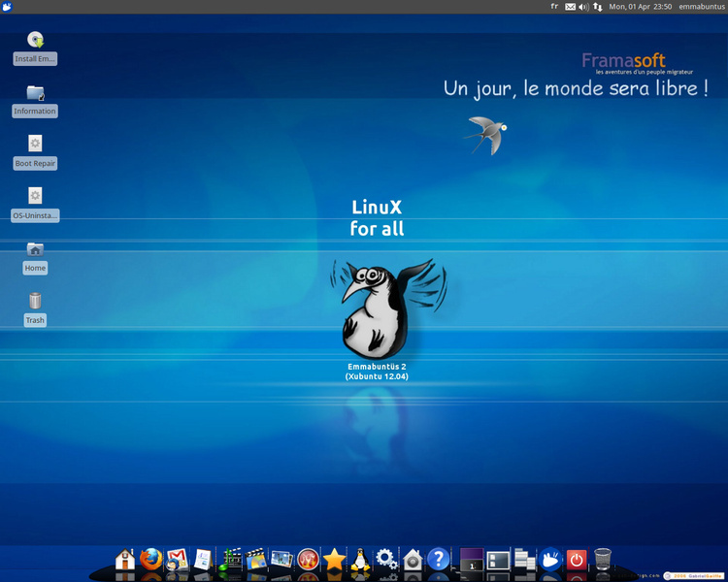Click the blue Xfce mouse icon in dock

[550, 560]
